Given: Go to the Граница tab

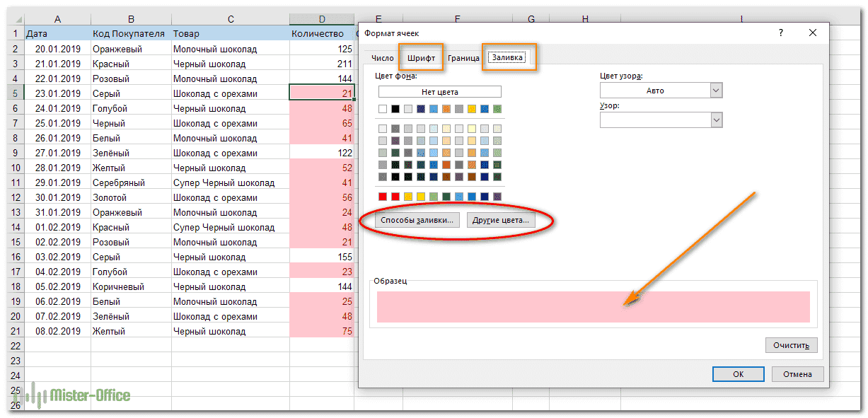Looking at the screenshot, I should (x=463, y=58).
